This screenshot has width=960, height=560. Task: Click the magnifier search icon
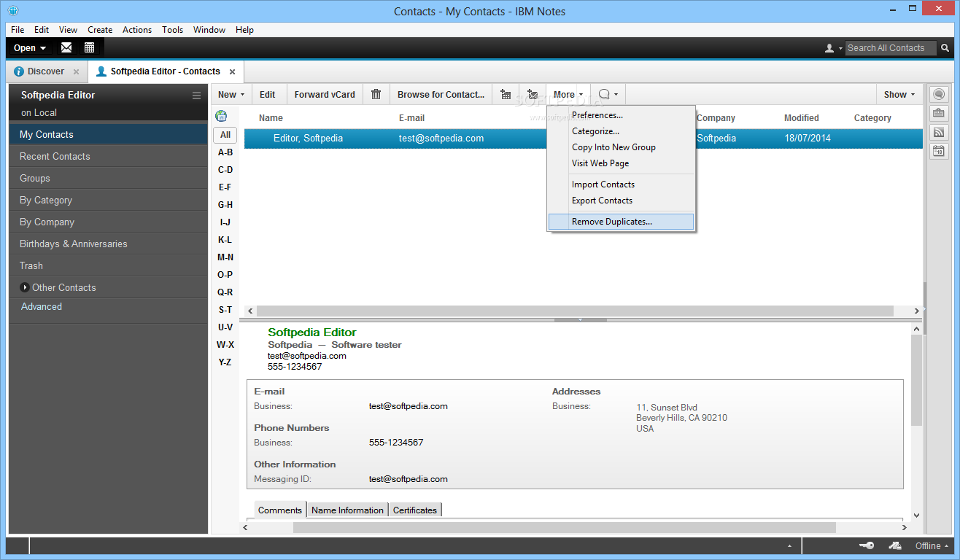tap(945, 48)
